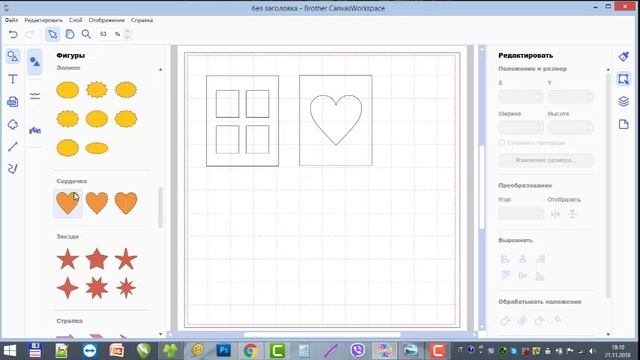Click the align top icon
Image resolution: width=640 pixels, height=360 pixels.
click(x=505, y=276)
